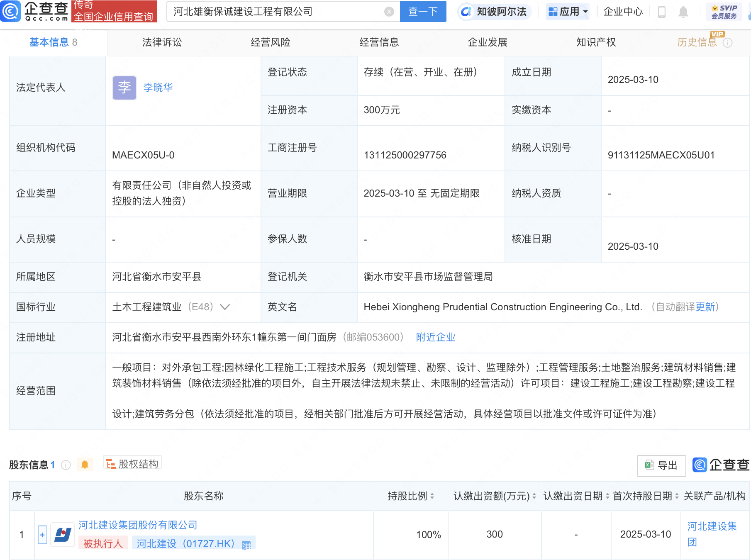Viewport: 751px width, 560px height.
Task: Click the 100% shareholding value
Action: click(x=429, y=535)
